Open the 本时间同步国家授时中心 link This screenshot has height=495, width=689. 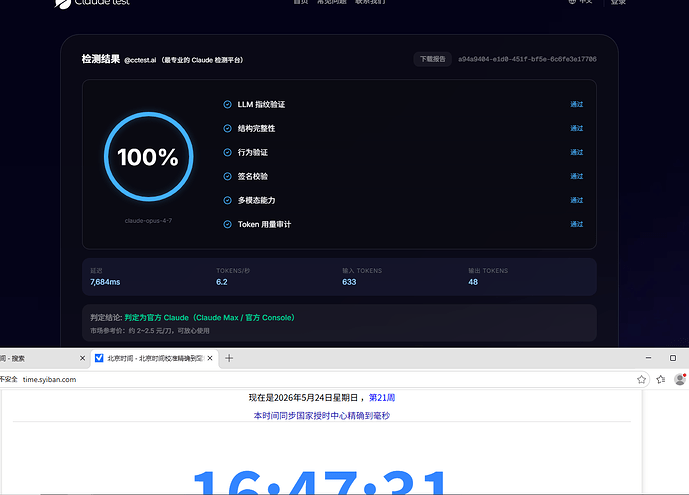[322, 416]
